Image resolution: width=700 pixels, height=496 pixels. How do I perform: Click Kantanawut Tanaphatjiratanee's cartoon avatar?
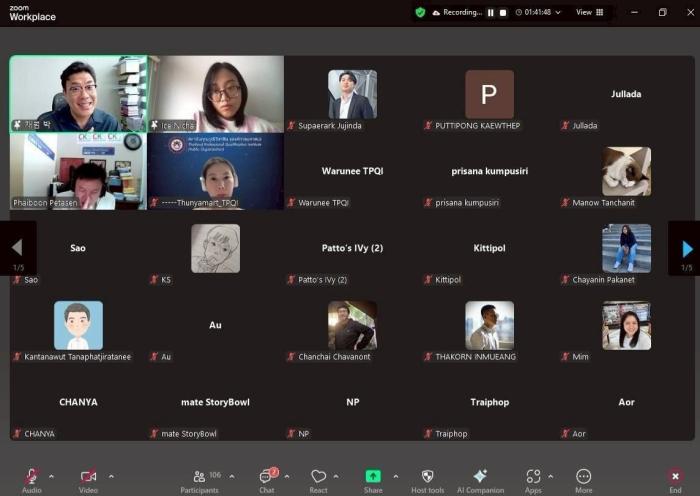[78, 325]
